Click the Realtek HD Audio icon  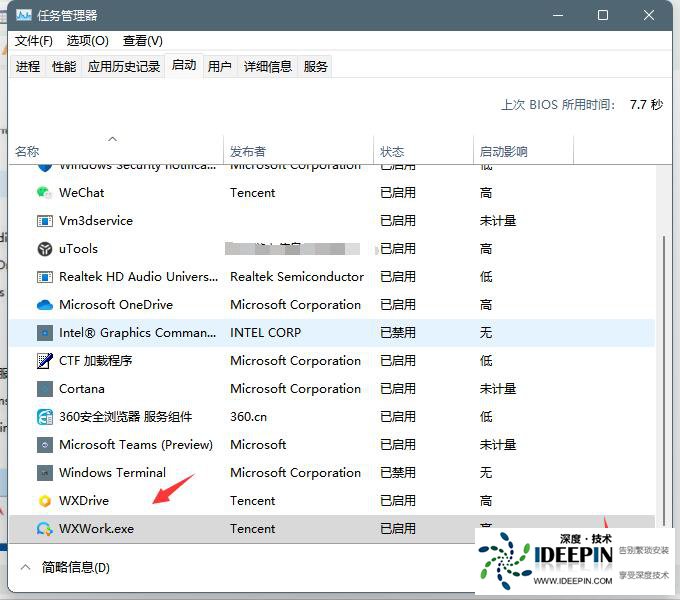(44, 277)
